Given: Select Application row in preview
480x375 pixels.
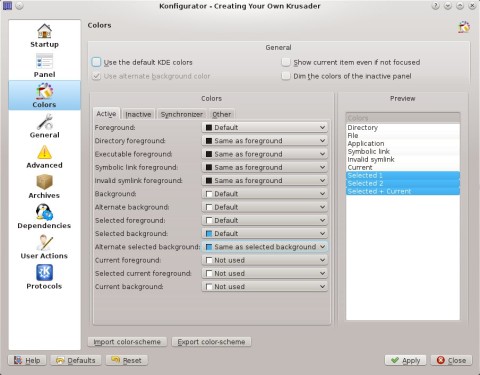Looking at the screenshot, I should [x=403, y=144].
